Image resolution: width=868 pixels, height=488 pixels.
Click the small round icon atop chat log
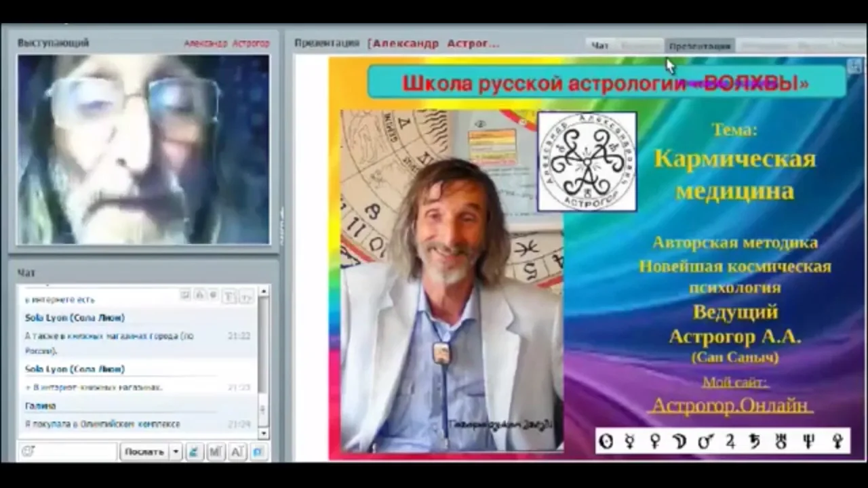213,295
